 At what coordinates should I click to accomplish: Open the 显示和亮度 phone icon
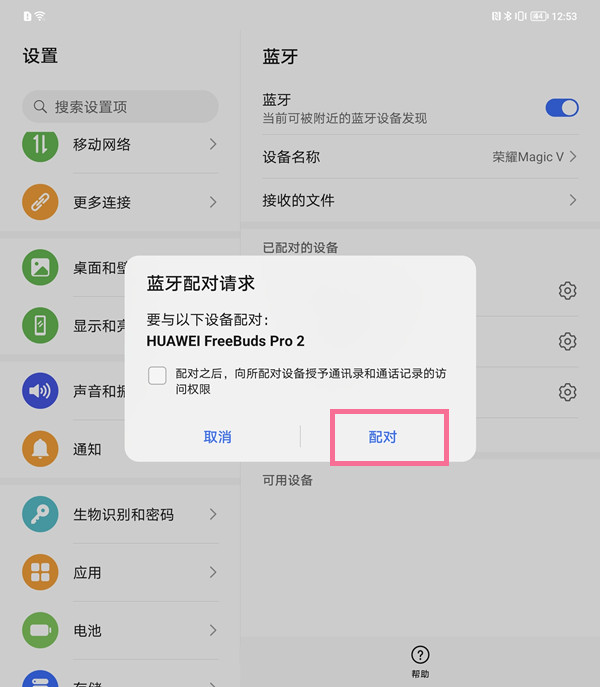click(x=40, y=326)
